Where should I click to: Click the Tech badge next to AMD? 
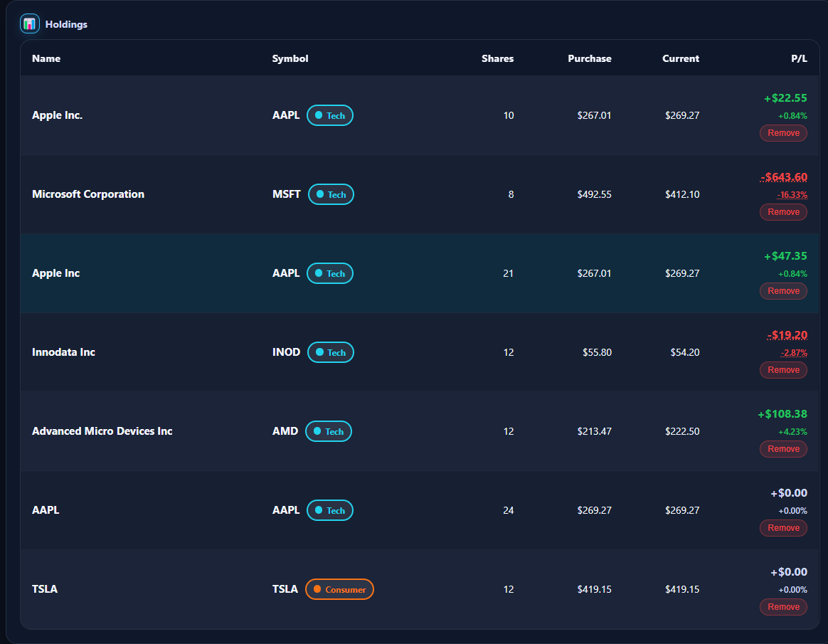(x=328, y=431)
